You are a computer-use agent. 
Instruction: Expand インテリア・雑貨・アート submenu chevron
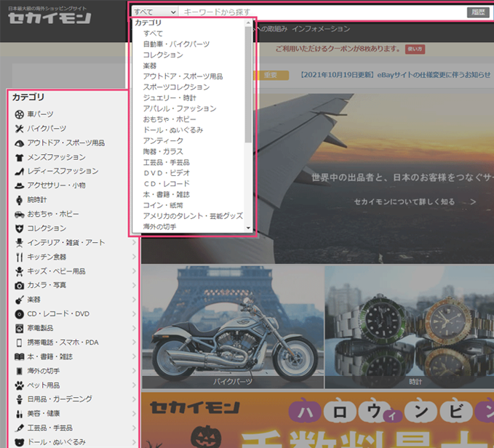134,242
